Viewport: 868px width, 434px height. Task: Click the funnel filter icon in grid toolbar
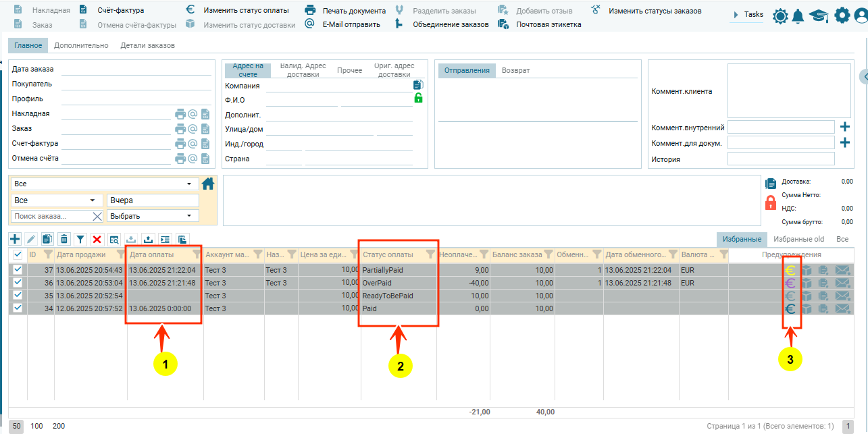point(80,239)
